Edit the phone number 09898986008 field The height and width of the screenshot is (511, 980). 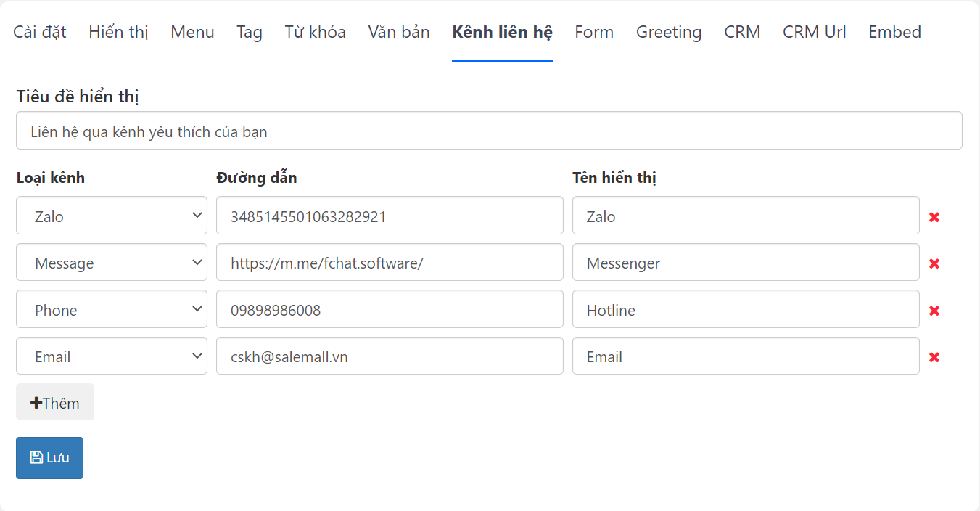(390, 309)
